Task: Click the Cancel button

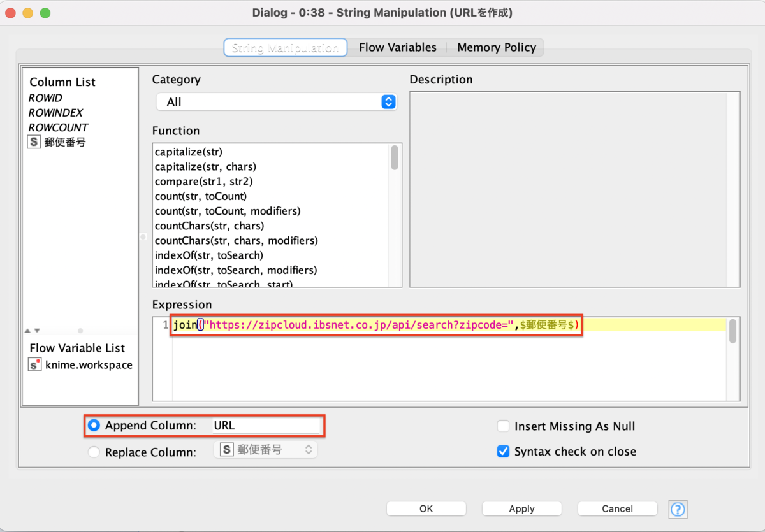Action: (x=617, y=508)
